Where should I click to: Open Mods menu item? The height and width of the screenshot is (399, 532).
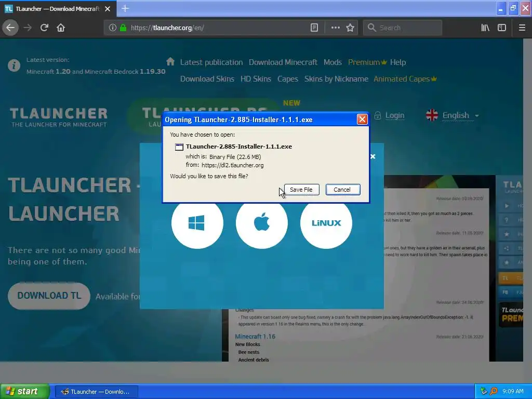click(x=332, y=62)
